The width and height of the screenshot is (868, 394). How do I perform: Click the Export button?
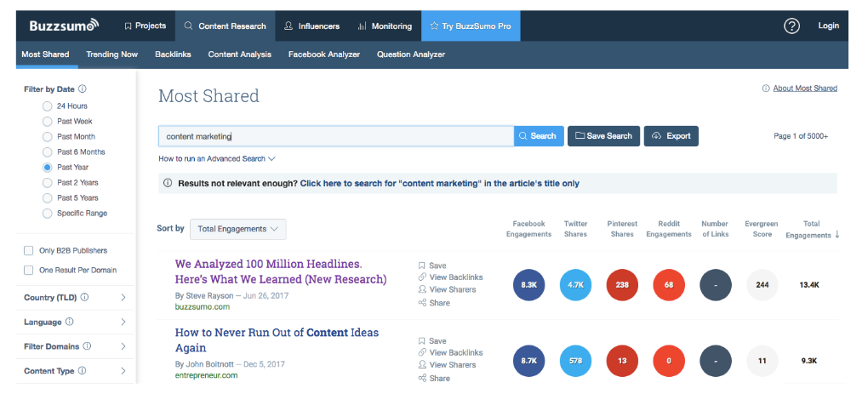671,136
